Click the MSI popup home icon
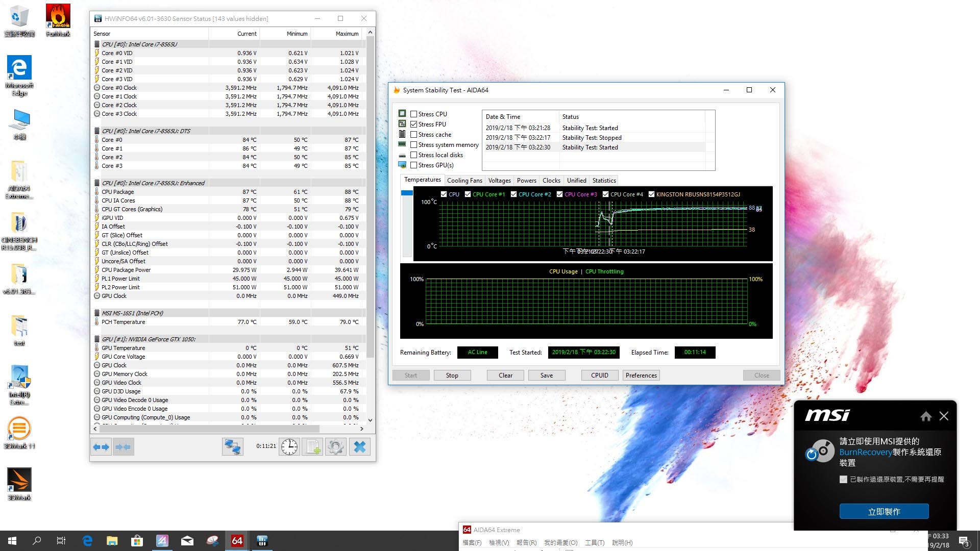Viewport: 980px width, 551px height. (x=926, y=416)
